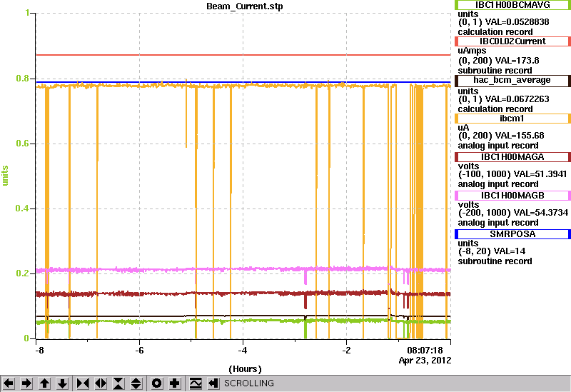571x392 pixels.
Task: Select the IBC1H00MAGB pink legend label
Action: (512, 196)
